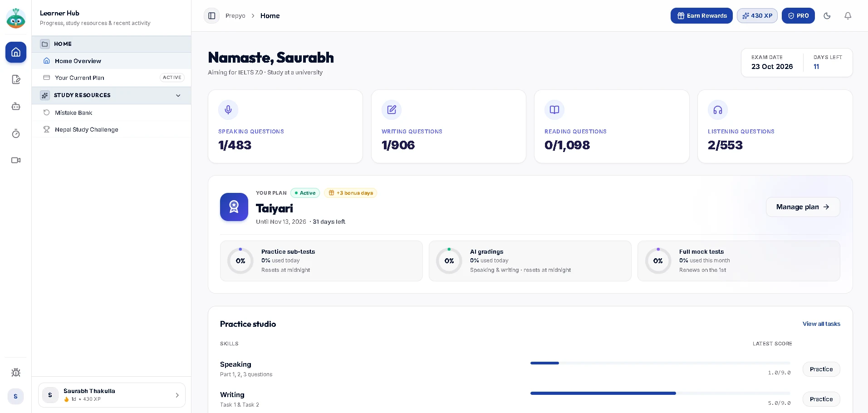Toggle dark mode with moon icon
The image size is (868, 413).
pos(827,16)
